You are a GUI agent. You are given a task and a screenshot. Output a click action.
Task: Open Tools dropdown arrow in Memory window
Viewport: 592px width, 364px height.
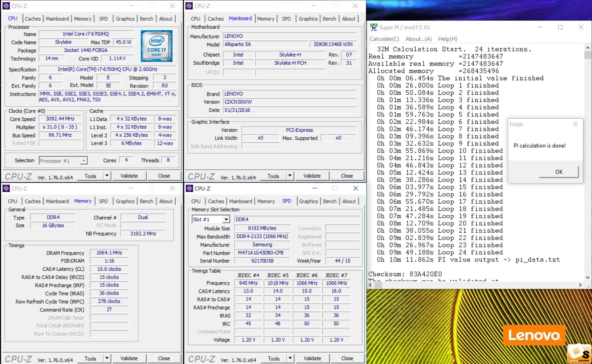pos(107,358)
